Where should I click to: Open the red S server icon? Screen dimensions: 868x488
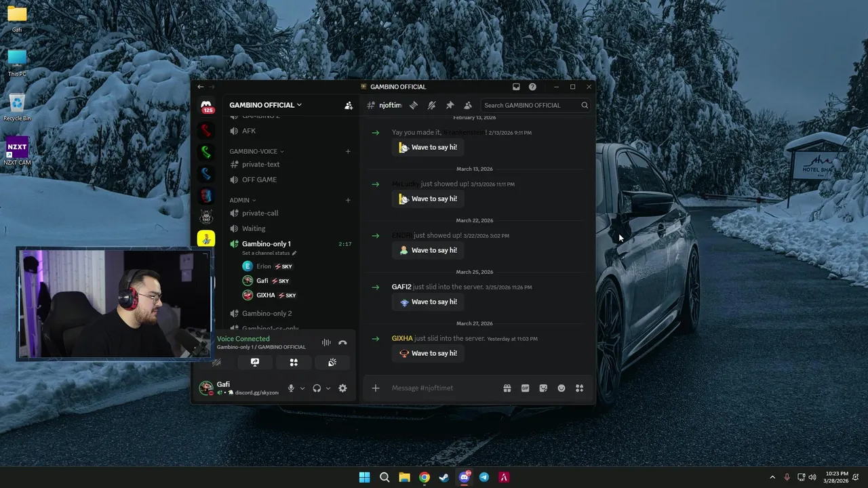206,130
